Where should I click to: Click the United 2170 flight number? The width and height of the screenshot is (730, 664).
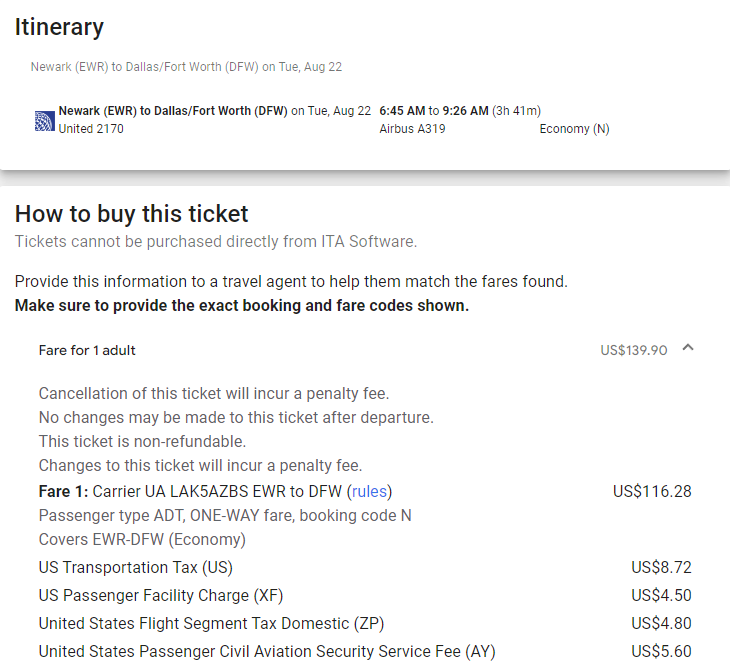tap(91, 129)
